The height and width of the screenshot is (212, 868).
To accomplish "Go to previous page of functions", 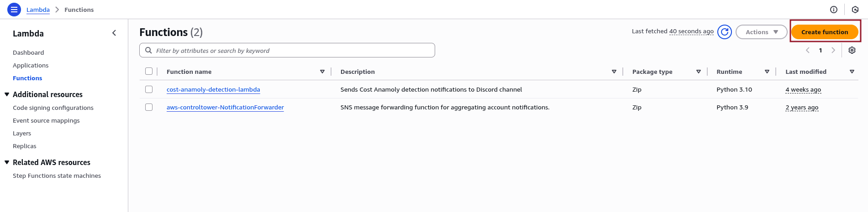I will pyautogui.click(x=808, y=50).
